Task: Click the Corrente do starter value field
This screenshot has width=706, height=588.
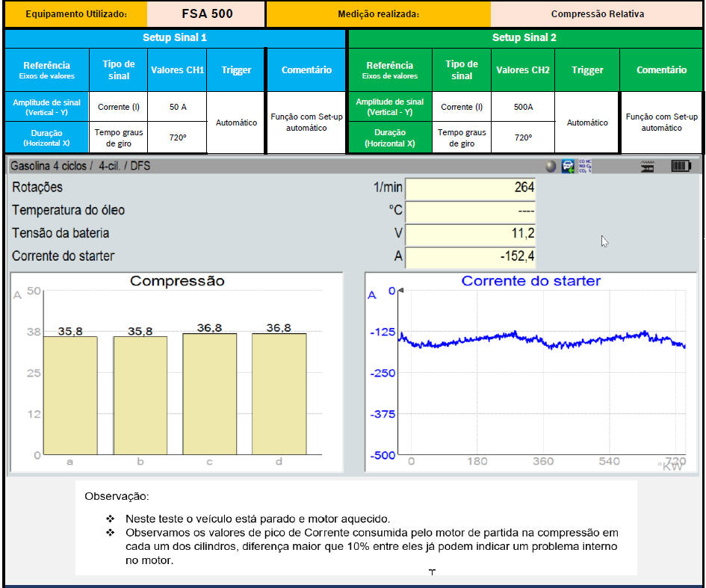Action: (470, 257)
